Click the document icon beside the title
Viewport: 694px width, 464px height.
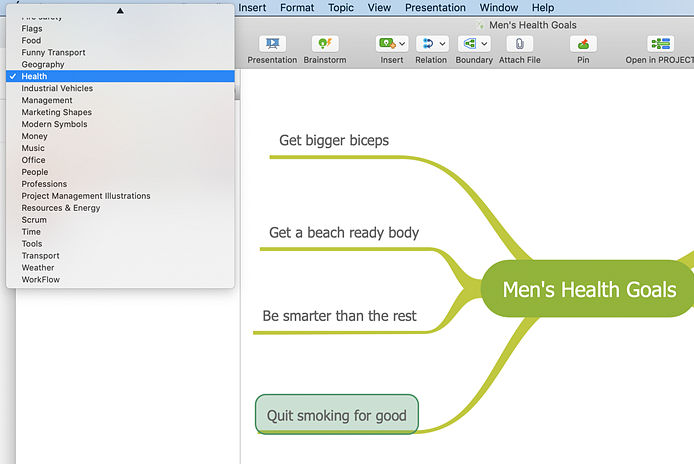480,25
